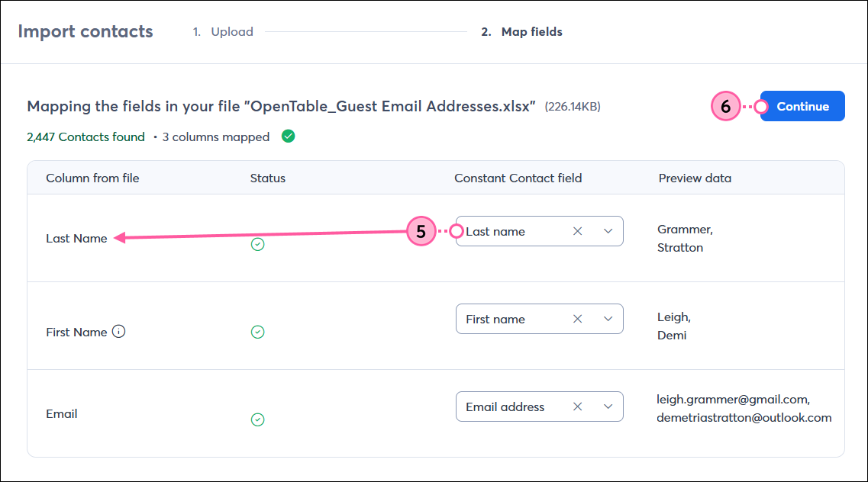
Task: Click the First Name row status checkmark
Action: (x=257, y=332)
